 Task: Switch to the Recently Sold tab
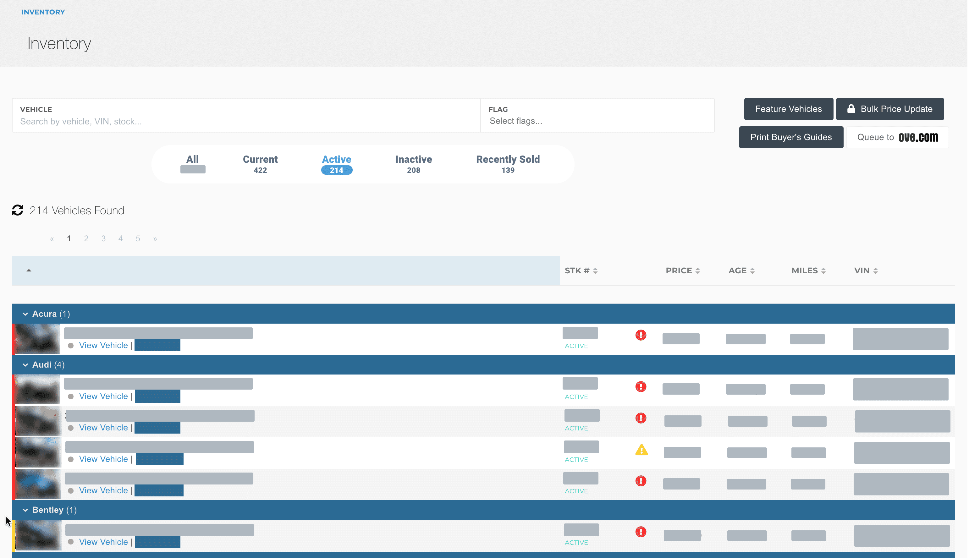[507, 164]
